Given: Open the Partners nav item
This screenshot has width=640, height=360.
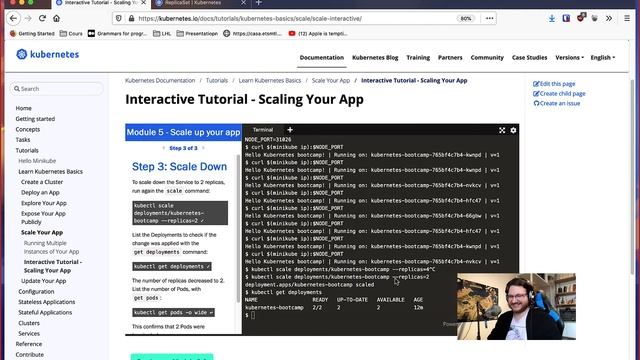Looking at the screenshot, I should tap(450, 58).
